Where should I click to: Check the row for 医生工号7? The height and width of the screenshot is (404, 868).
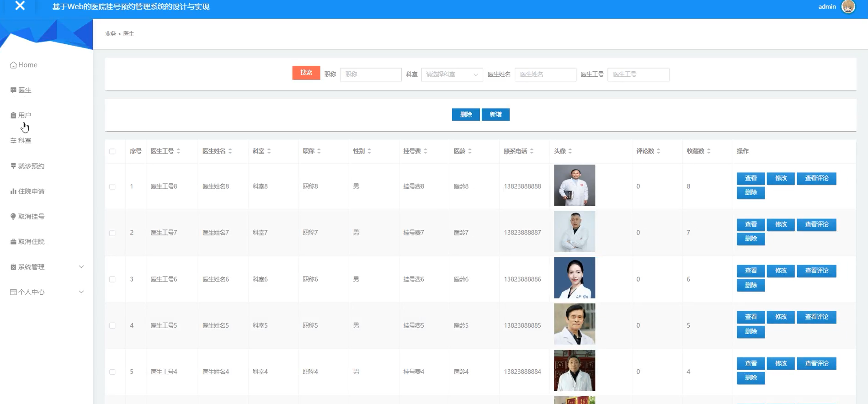[112, 233]
